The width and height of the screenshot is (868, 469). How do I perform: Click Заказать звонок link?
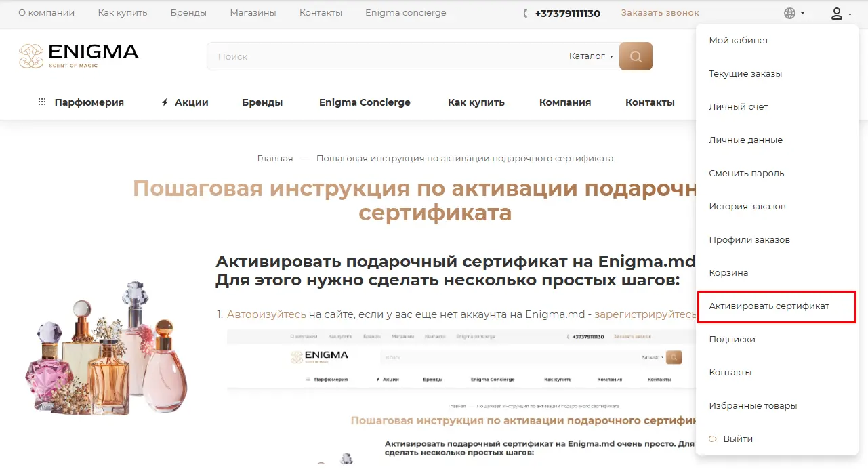(x=660, y=13)
